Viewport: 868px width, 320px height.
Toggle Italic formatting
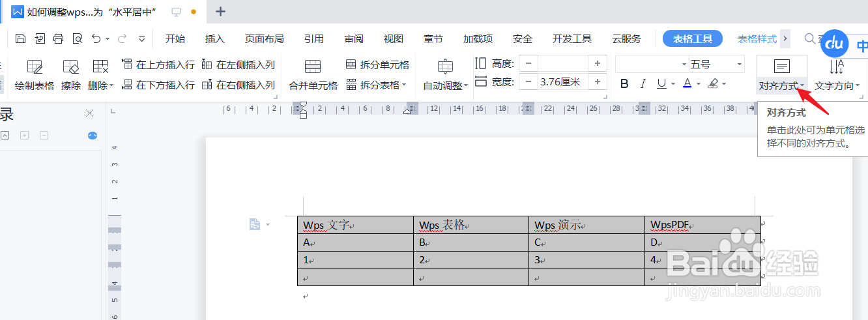coord(643,83)
